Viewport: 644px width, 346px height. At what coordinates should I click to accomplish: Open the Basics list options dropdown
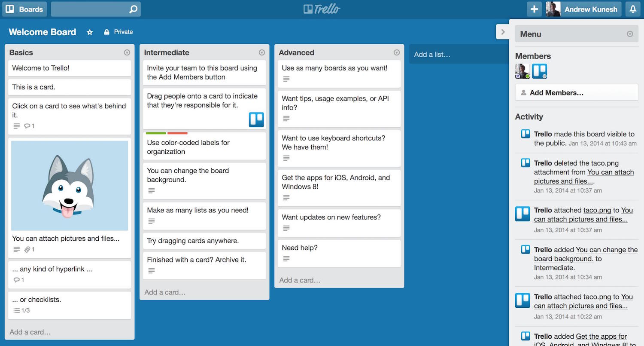coord(127,52)
